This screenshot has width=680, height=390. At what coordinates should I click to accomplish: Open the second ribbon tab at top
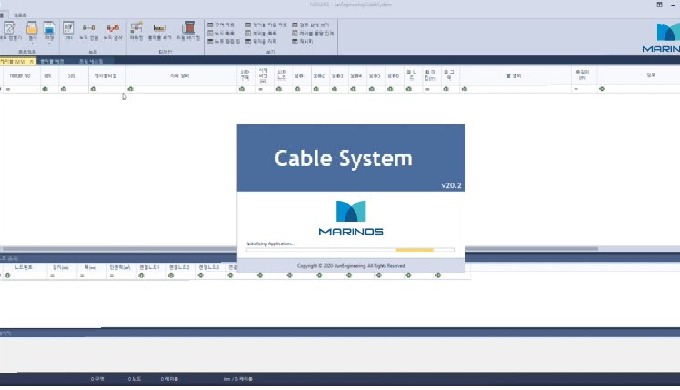pos(20,15)
